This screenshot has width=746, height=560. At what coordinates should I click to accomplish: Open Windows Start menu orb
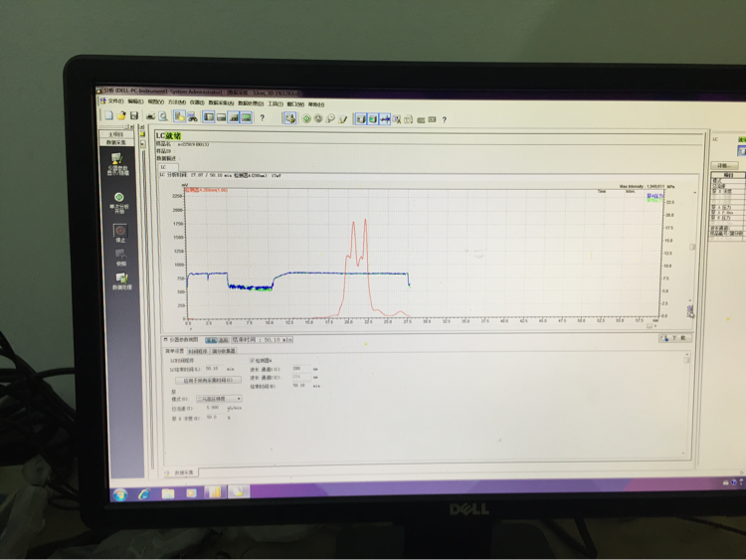120,494
